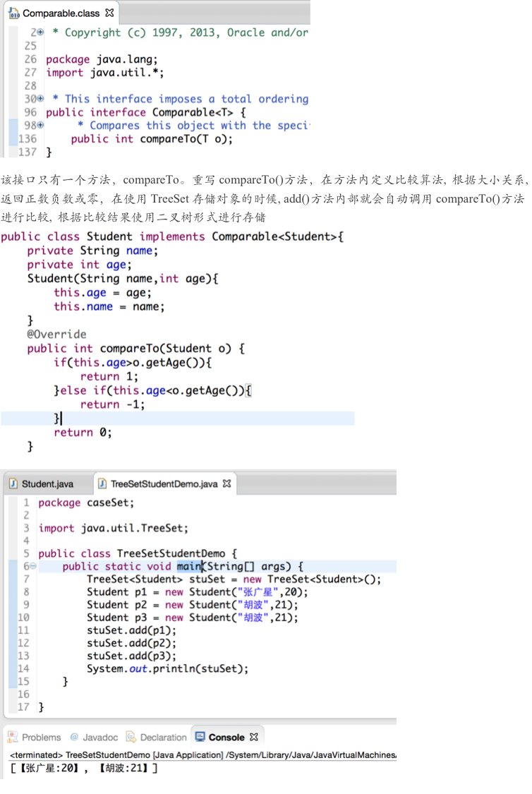Click 'private String name;' in Student class
The image size is (532, 794).
[x=92, y=251]
